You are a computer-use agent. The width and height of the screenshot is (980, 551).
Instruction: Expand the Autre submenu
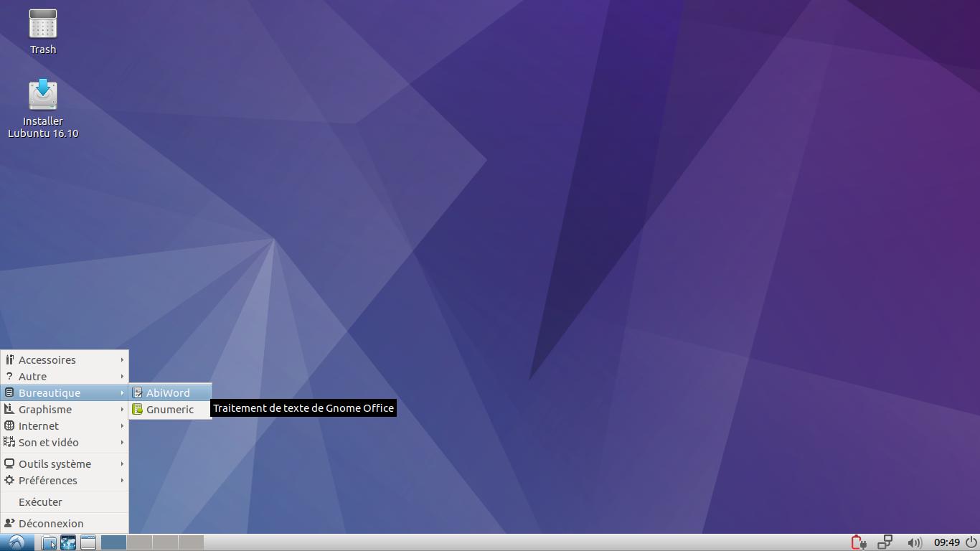[x=65, y=376]
